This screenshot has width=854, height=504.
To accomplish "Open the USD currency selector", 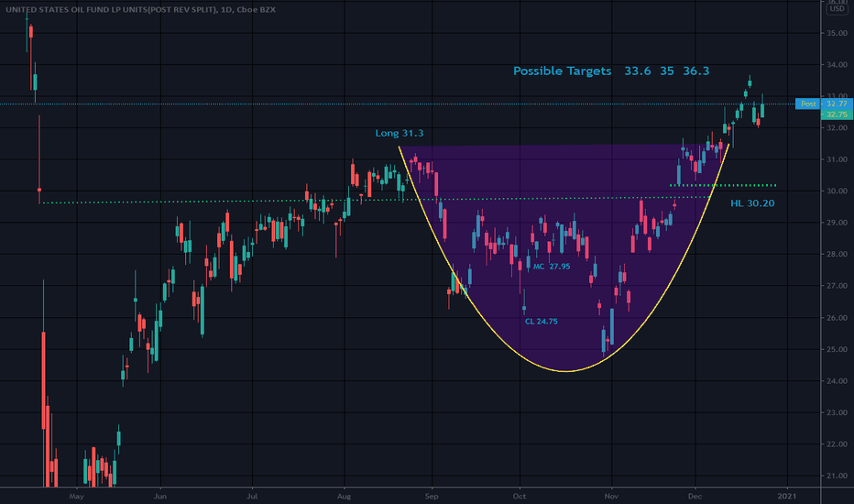I will tap(838, 9).
